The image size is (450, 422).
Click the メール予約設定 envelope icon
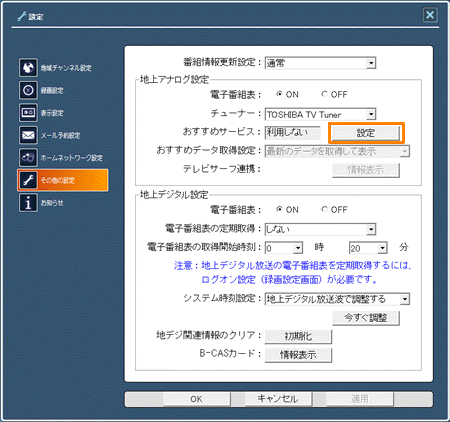[28, 135]
